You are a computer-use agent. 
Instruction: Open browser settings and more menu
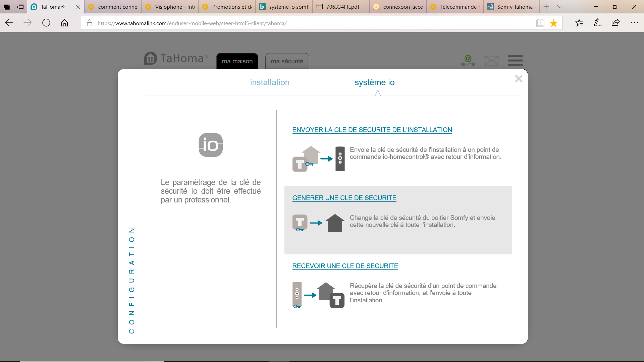pos(634,23)
